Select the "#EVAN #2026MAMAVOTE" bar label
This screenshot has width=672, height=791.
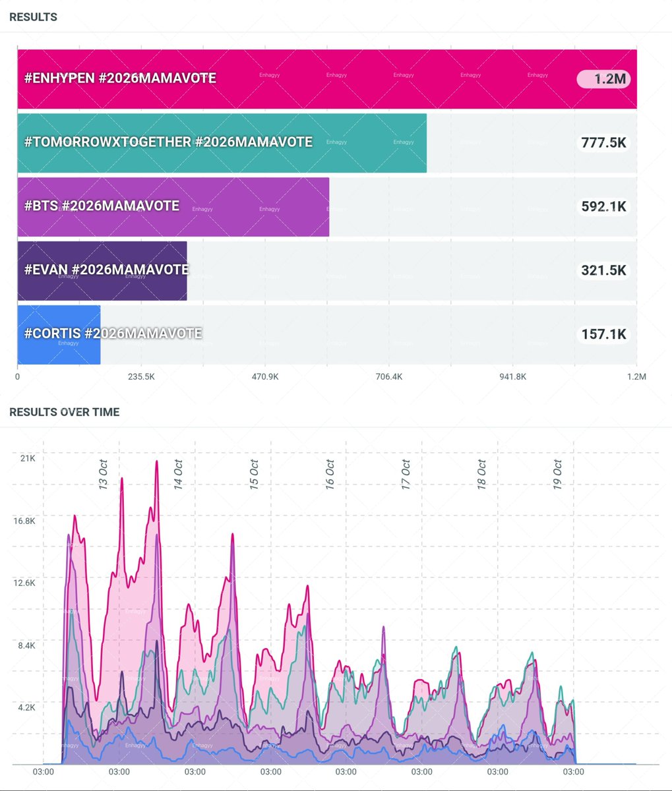[106, 270]
